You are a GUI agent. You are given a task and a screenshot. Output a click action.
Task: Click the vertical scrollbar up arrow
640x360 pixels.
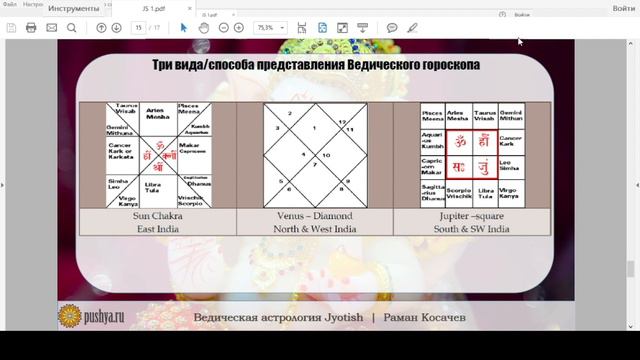point(631,43)
